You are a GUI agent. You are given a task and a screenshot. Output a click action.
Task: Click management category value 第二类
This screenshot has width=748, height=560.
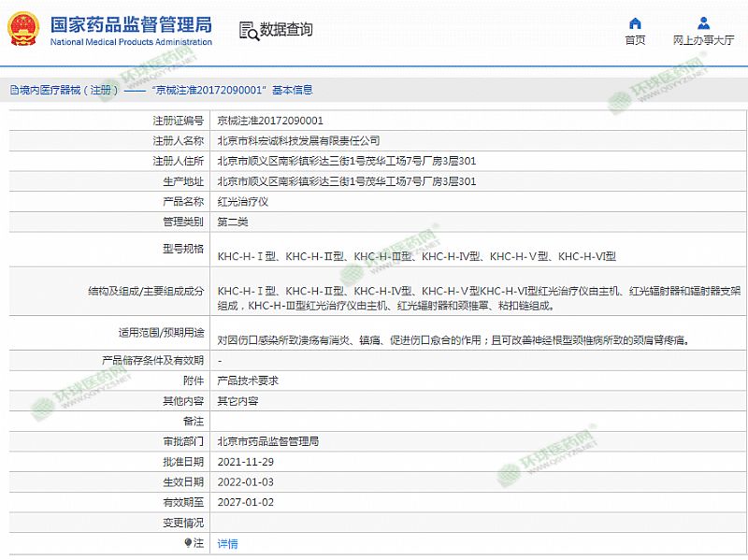(233, 222)
